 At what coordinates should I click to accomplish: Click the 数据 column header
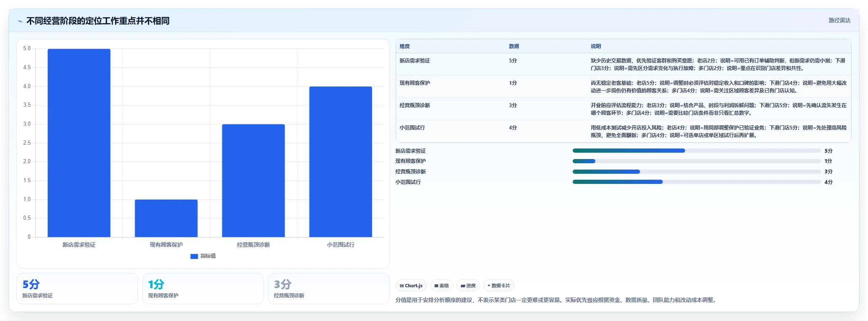click(514, 46)
